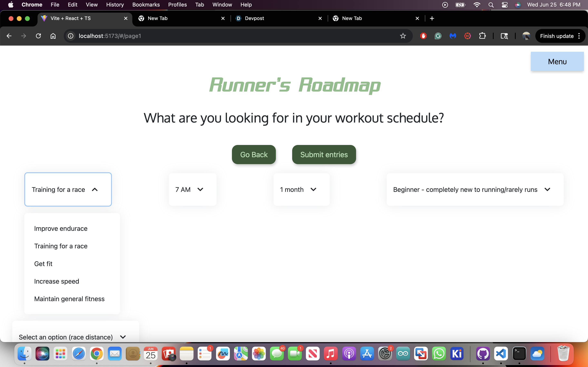Click the browser back arrow
The width and height of the screenshot is (588, 367).
click(x=9, y=36)
